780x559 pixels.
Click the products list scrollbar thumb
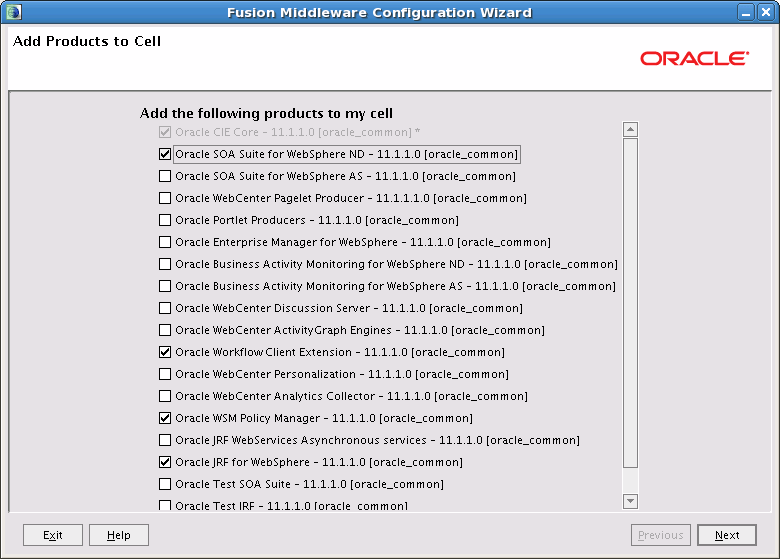[x=630, y=303]
